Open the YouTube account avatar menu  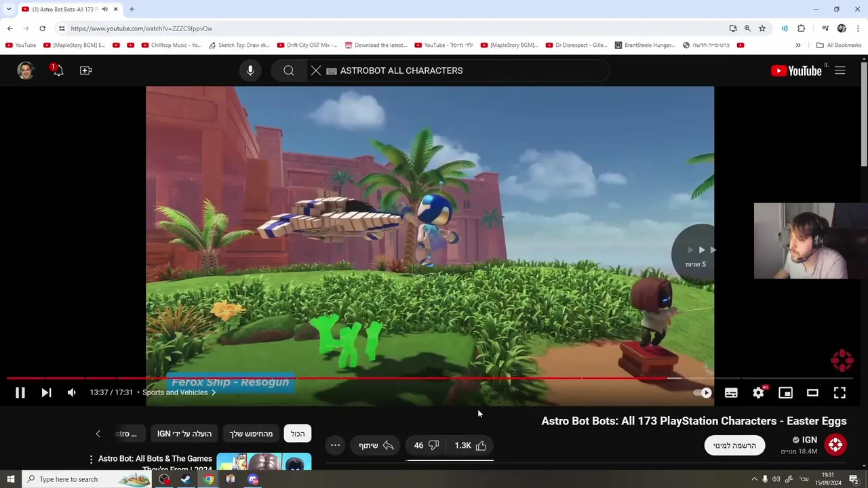[x=26, y=70]
